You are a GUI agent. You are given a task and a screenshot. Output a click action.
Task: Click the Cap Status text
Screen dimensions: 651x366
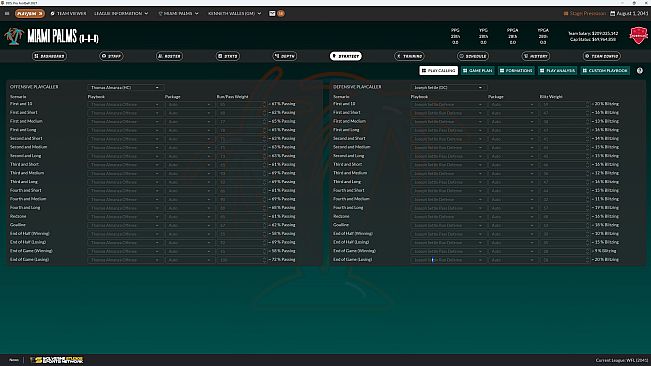click(593, 39)
